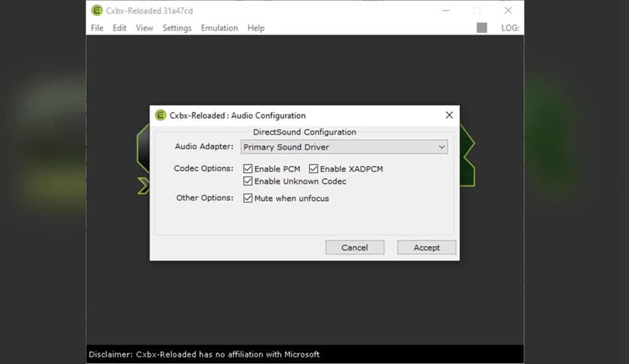Click the Accept button

pyautogui.click(x=427, y=247)
